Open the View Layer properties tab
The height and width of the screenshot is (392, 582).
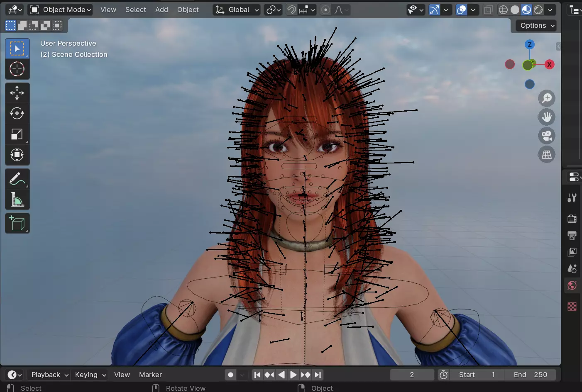point(572,252)
